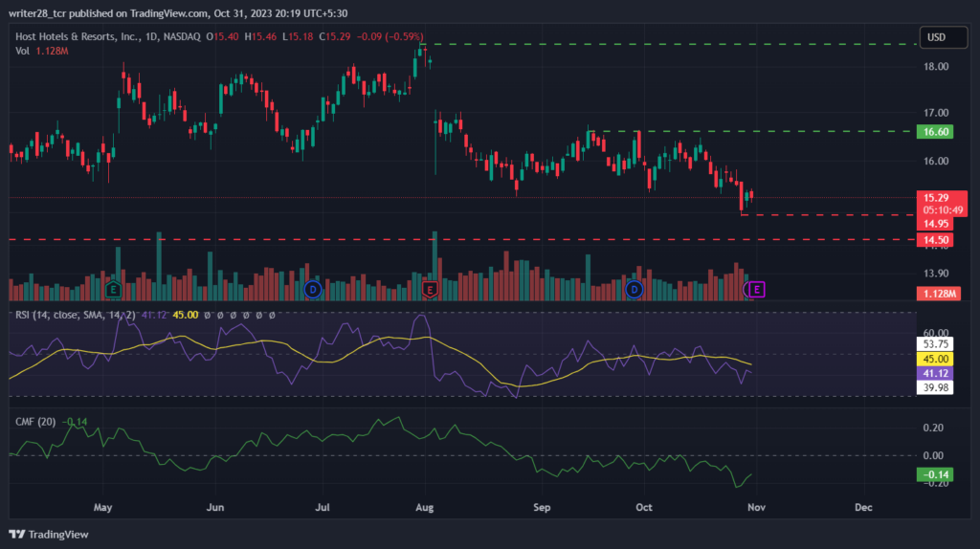The height and width of the screenshot is (549, 980).
Task: Click the Vol indicator legend
Action: pyautogui.click(x=42, y=52)
